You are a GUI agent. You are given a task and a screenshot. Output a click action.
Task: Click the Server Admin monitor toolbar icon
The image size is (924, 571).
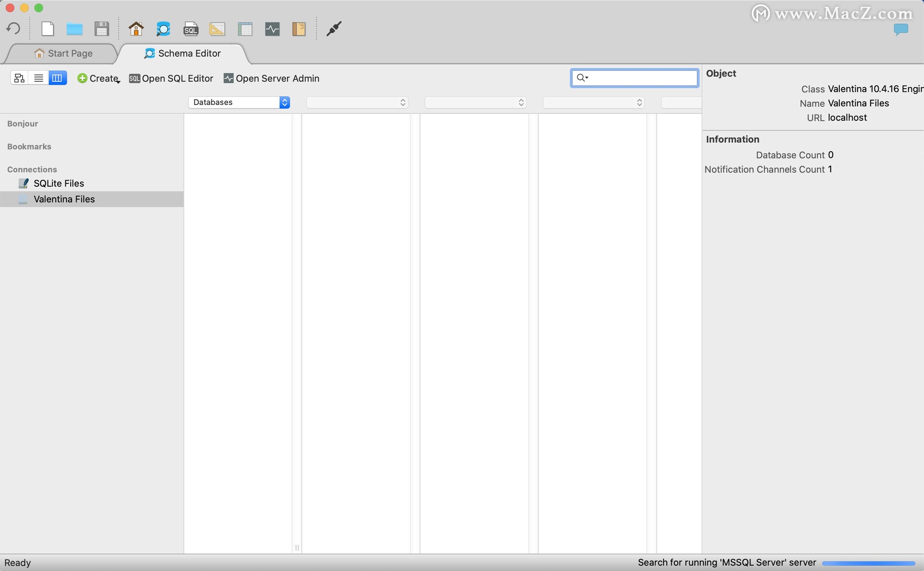tap(272, 29)
